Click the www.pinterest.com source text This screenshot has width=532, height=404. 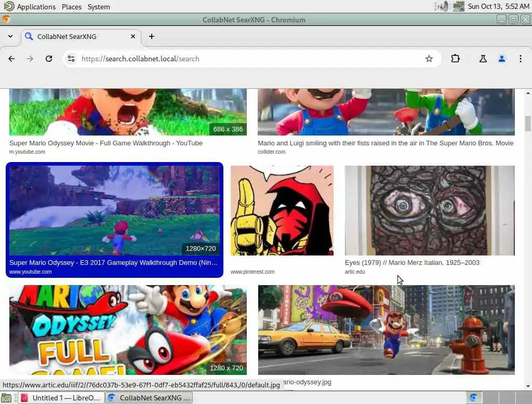click(x=252, y=272)
